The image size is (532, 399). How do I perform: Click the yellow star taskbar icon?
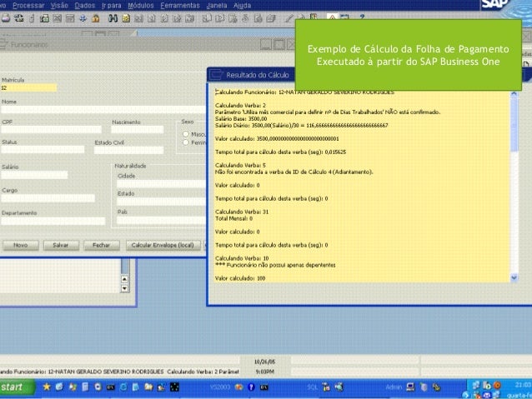pos(47,387)
